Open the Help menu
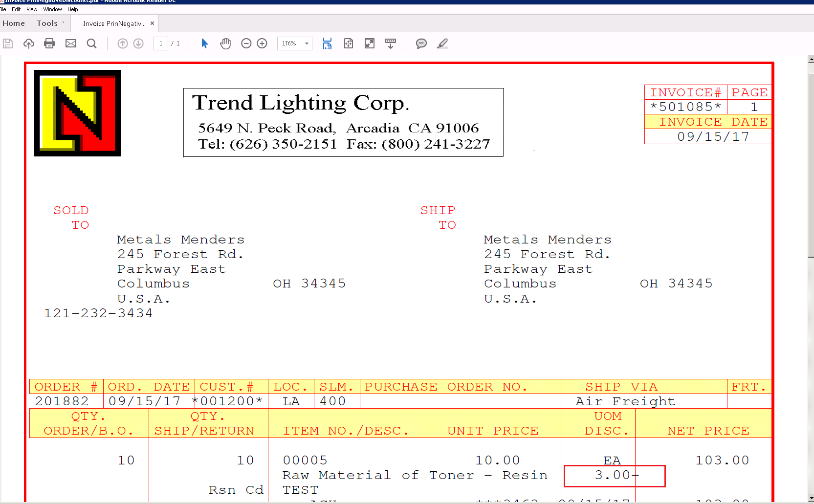 pyautogui.click(x=72, y=9)
